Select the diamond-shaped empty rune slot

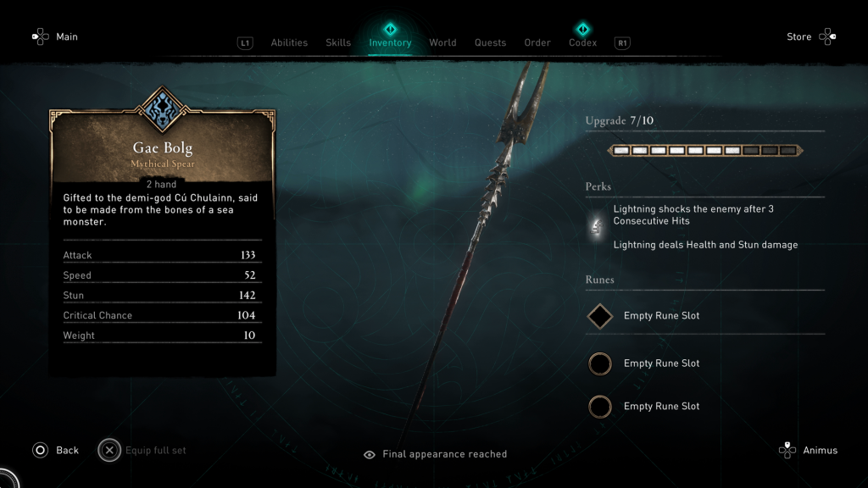pyautogui.click(x=600, y=317)
